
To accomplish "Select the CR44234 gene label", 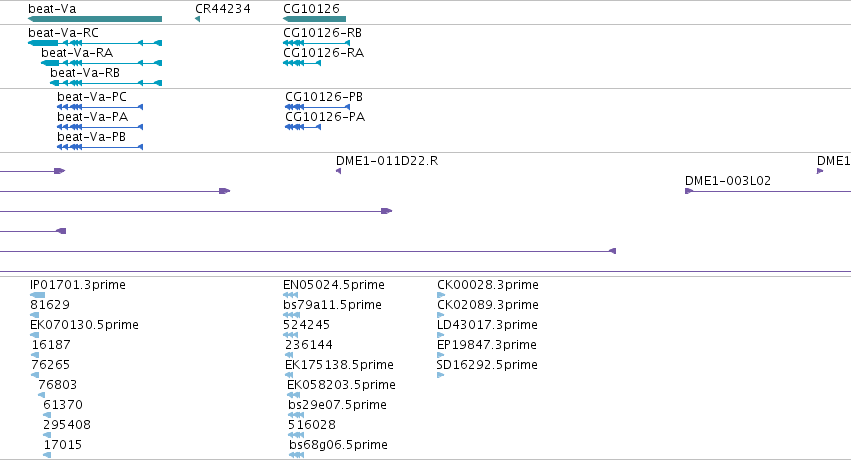I will click(x=223, y=9).
